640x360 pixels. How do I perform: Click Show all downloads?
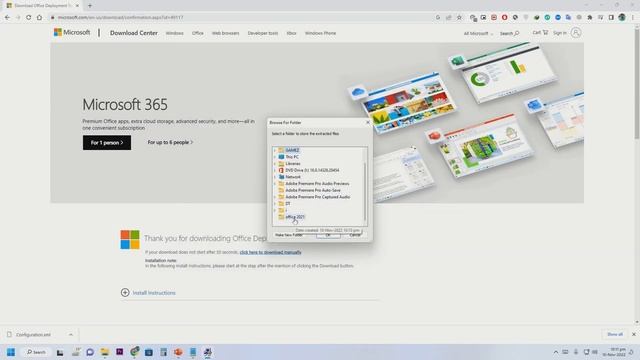click(x=615, y=334)
